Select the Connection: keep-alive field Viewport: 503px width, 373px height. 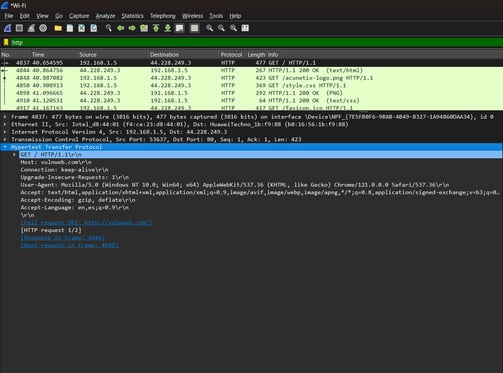point(64,170)
